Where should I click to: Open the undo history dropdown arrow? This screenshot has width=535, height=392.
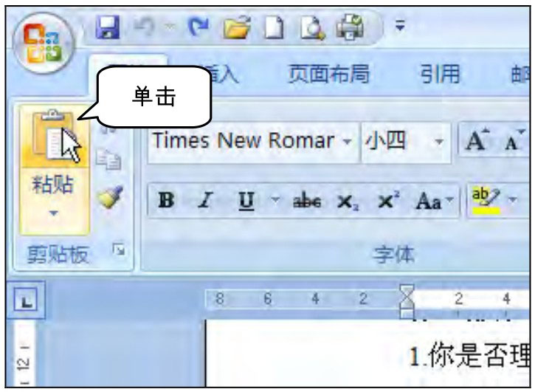[x=170, y=26]
